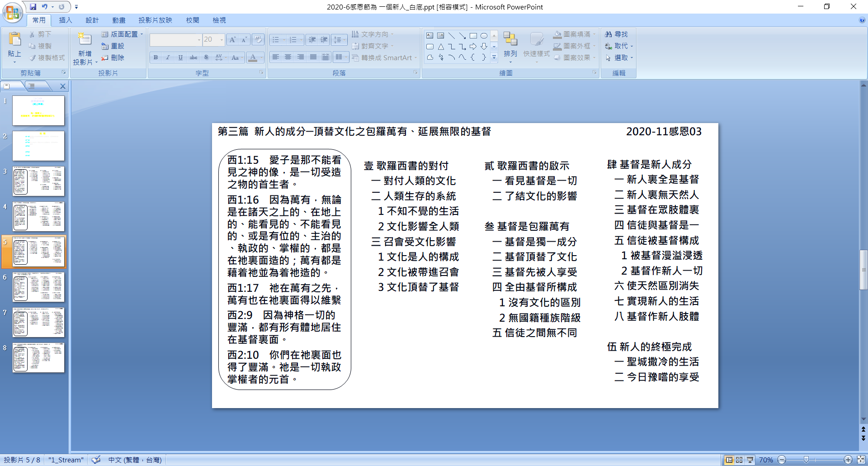The image size is (868, 466).
Task: Select the oval shape in the gallery
Action: click(484, 36)
